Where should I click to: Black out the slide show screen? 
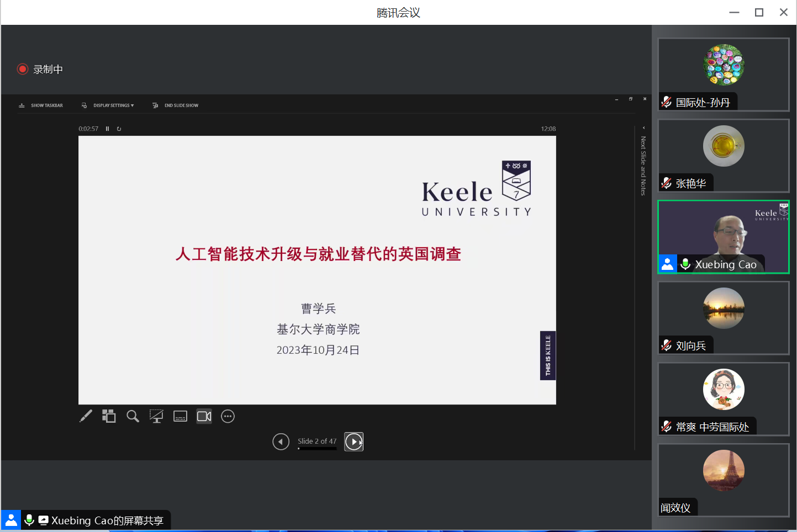point(156,416)
